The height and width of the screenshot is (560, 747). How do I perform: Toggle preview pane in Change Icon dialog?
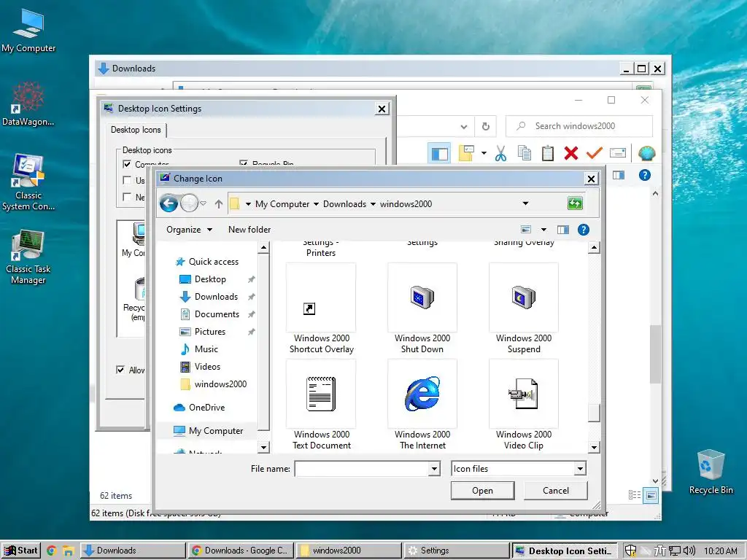pyautogui.click(x=563, y=230)
